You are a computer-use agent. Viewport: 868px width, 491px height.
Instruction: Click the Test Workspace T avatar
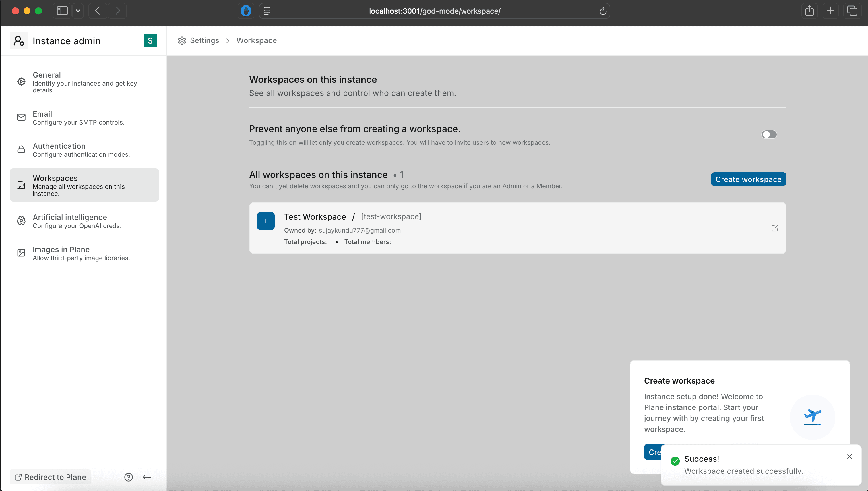[x=266, y=221]
